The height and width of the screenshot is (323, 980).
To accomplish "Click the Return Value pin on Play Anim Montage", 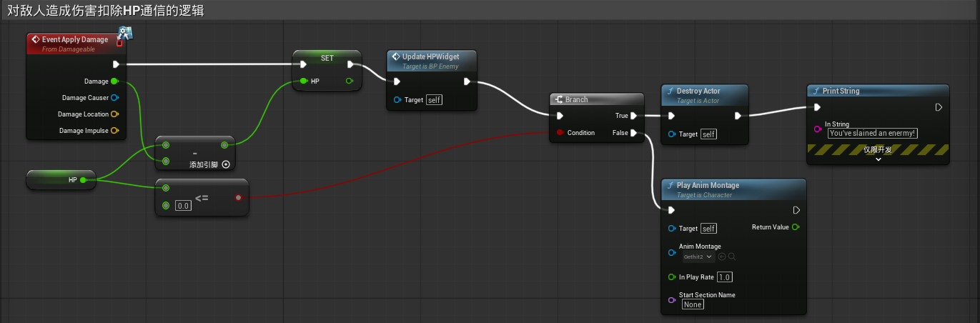I will point(796,227).
